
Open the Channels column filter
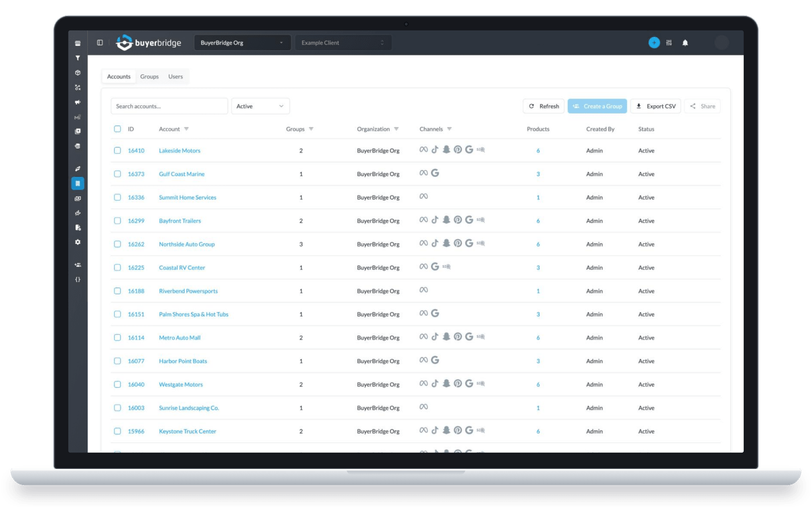449,129
